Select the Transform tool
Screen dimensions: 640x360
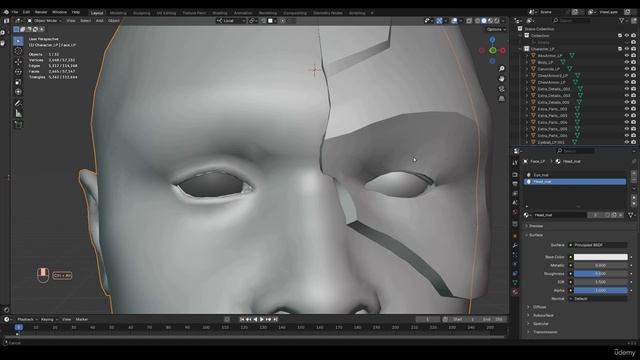(x=18, y=92)
